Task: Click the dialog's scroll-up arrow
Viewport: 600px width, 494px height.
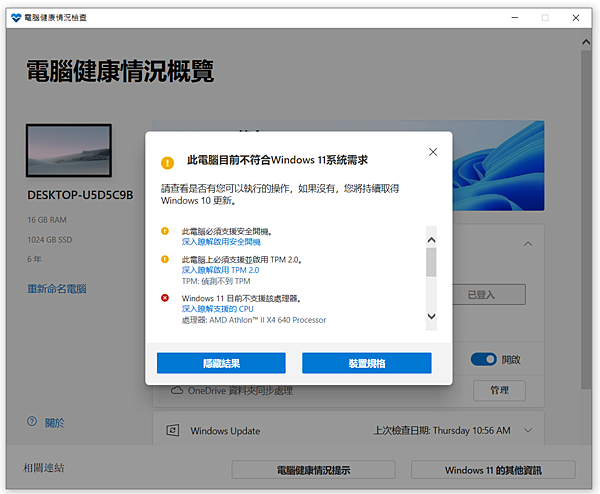Action: [x=431, y=240]
